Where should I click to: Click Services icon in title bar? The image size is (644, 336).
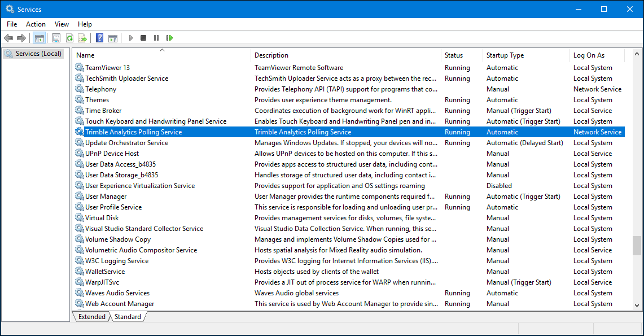10,8
